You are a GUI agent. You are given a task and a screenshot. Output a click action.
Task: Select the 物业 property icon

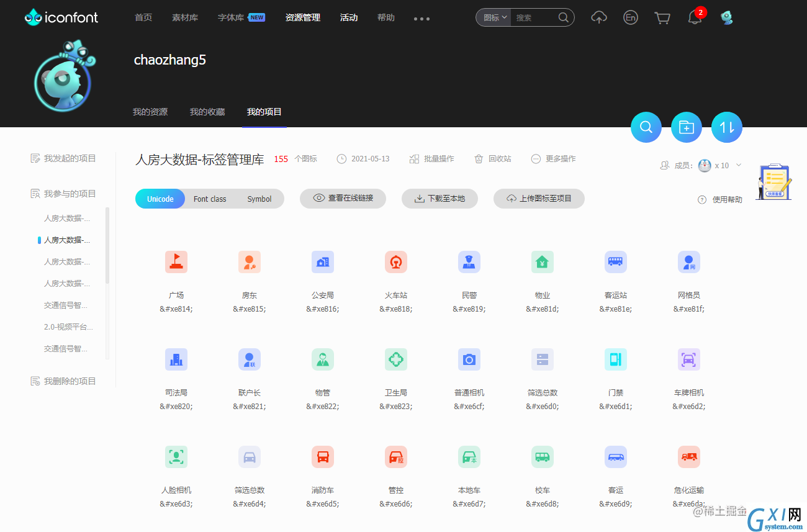[543, 262]
